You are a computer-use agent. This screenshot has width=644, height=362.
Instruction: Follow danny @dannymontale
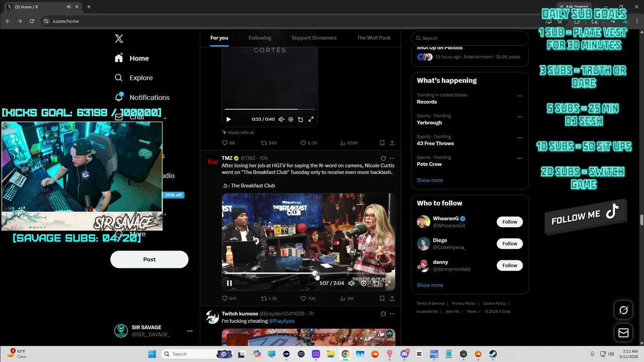click(510, 265)
